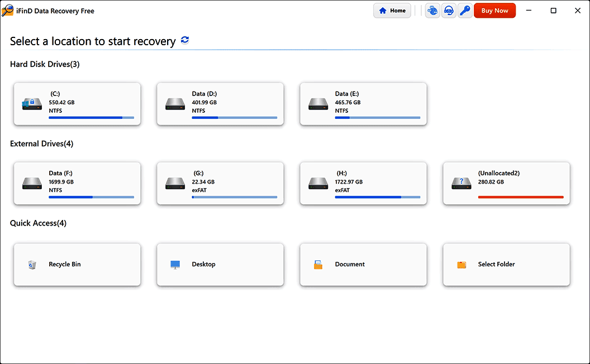This screenshot has width=590, height=364.
Task: Close the iFinD Data Recovery window
Action: (x=578, y=11)
